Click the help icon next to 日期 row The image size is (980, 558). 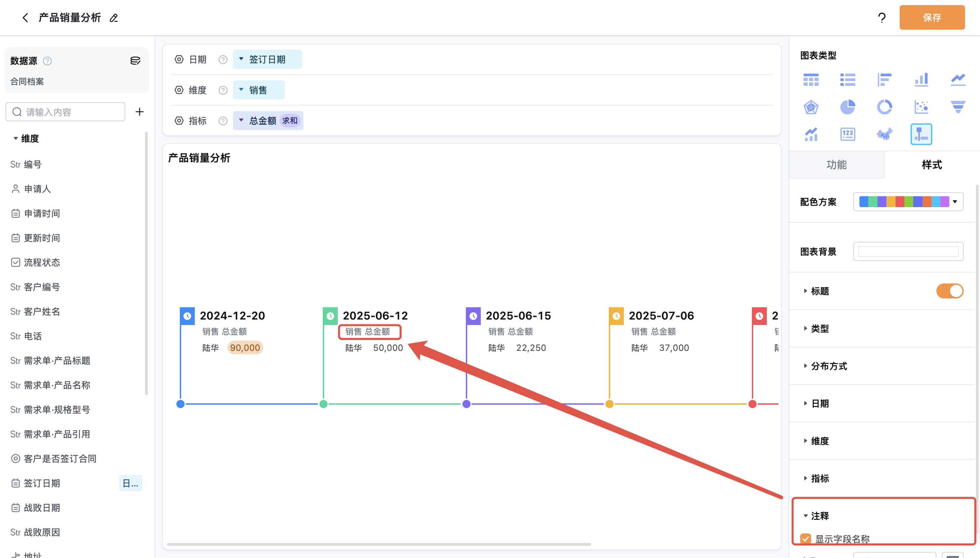click(x=223, y=59)
